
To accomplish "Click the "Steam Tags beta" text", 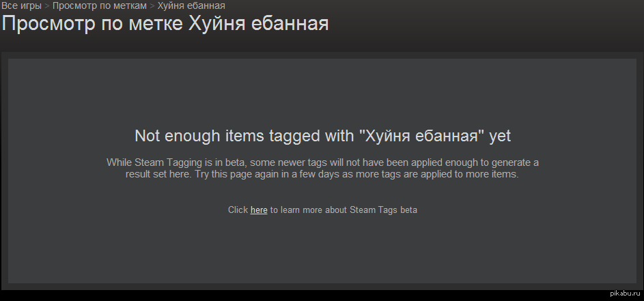I will (x=383, y=210).
